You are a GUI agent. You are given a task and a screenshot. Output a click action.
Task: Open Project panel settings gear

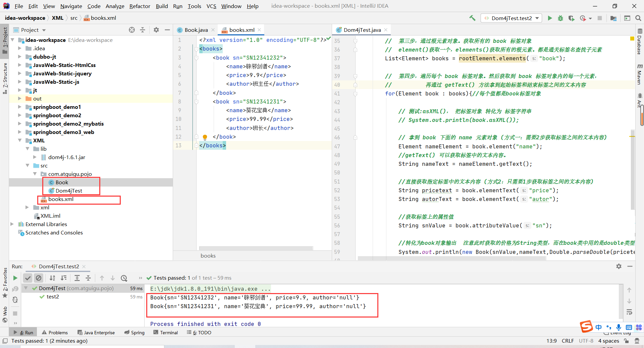156,30
